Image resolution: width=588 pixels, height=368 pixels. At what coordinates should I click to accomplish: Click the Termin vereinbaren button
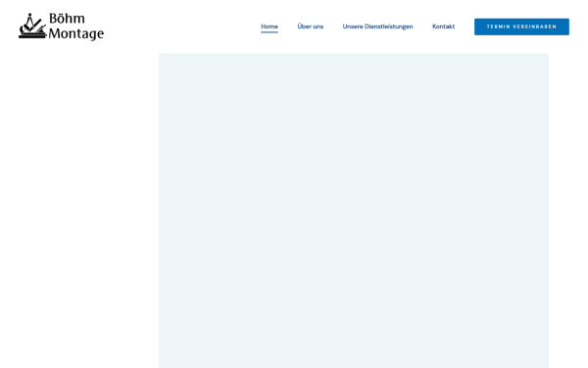point(521,26)
